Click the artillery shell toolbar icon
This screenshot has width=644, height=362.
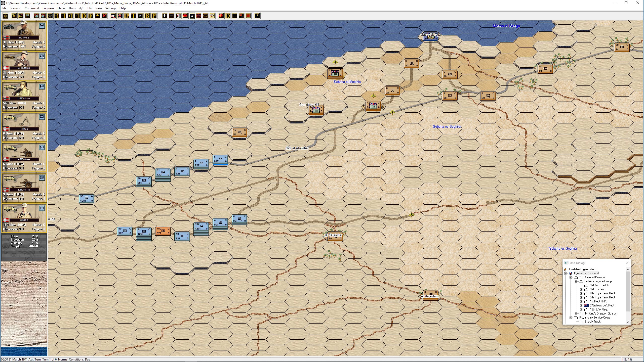234,16
